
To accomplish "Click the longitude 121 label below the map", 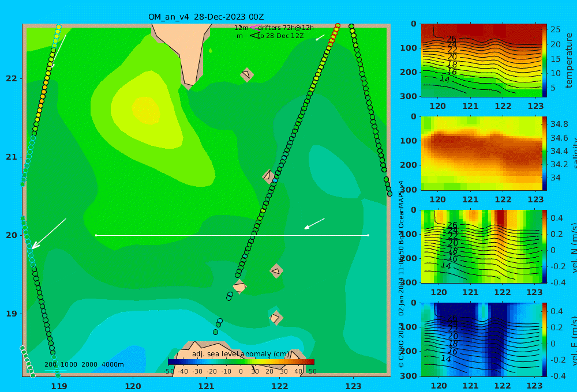I will pos(207,386).
